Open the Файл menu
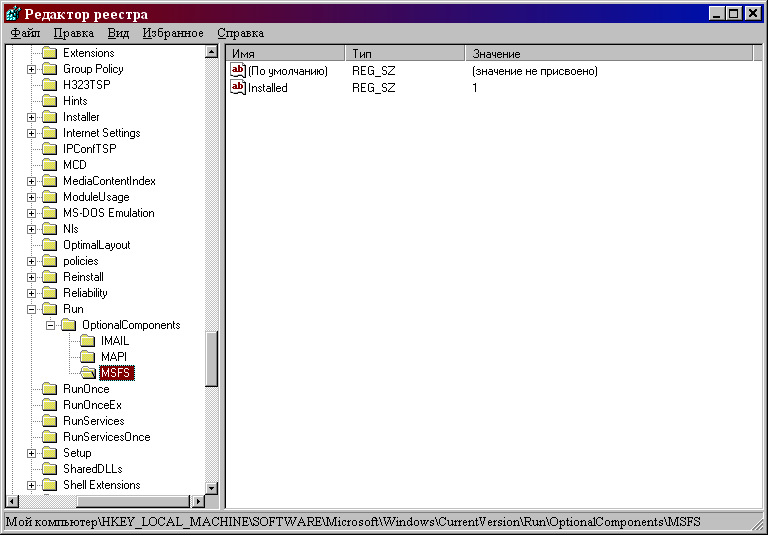This screenshot has height=535, width=768. click(25, 33)
